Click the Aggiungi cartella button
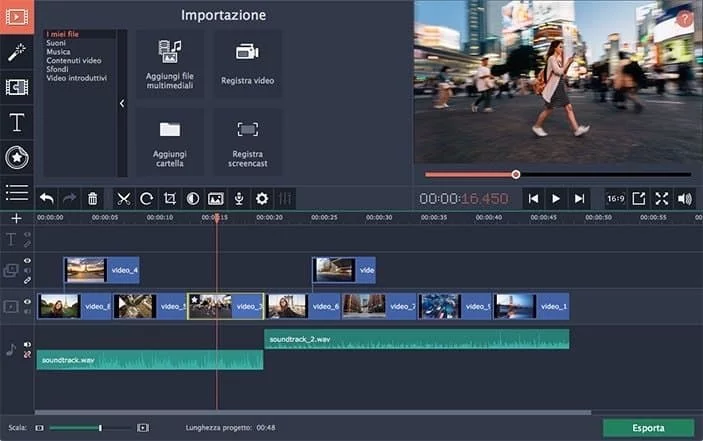Image resolution: width=703 pixels, height=441 pixels. coord(169,142)
